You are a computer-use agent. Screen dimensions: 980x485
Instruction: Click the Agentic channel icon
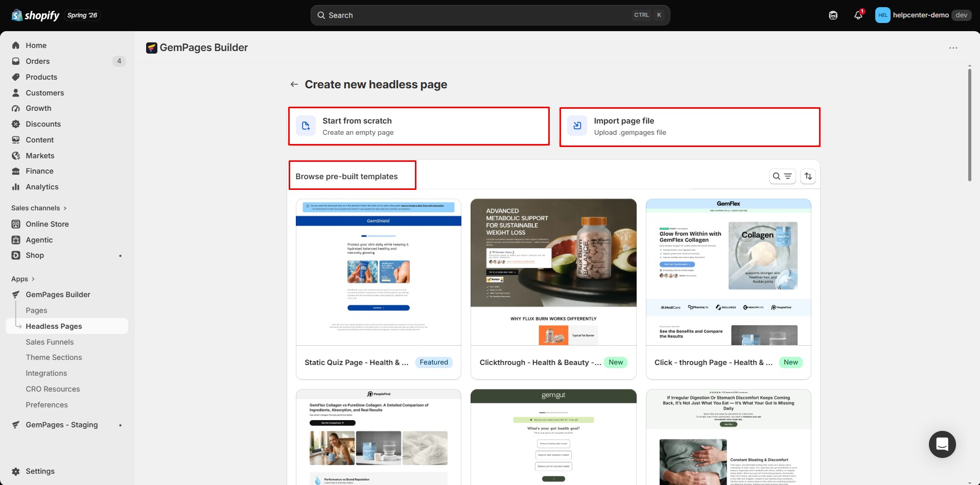16,240
